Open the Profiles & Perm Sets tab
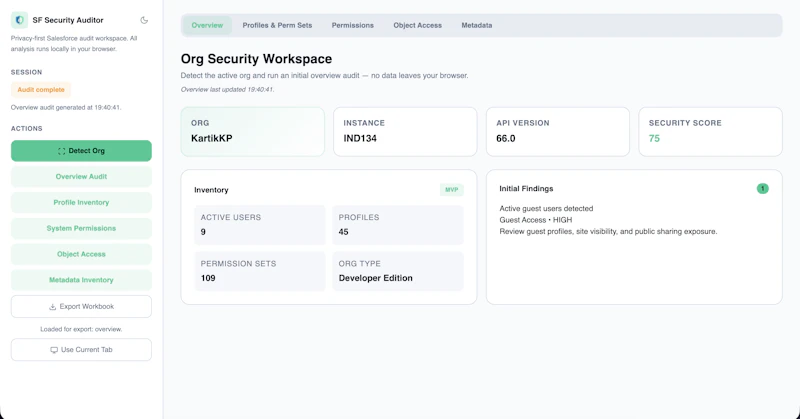This screenshot has height=419, width=800. 277,25
